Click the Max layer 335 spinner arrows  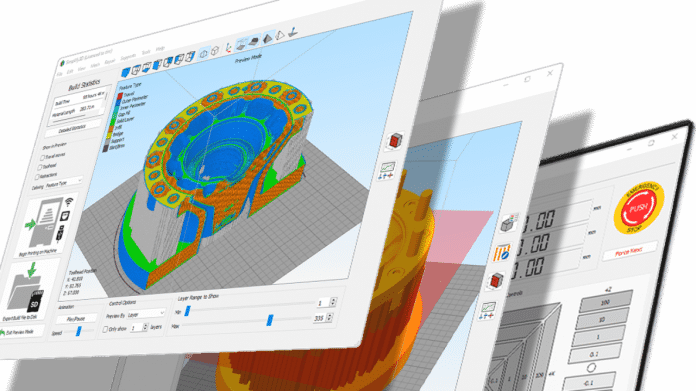tap(329, 317)
